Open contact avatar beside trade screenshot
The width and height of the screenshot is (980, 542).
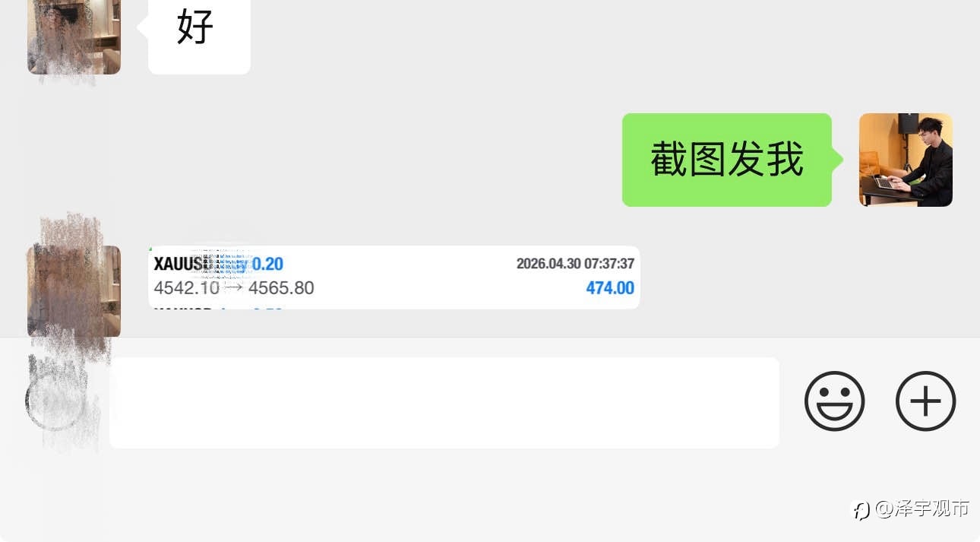pyautogui.click(x=74, y=291)
